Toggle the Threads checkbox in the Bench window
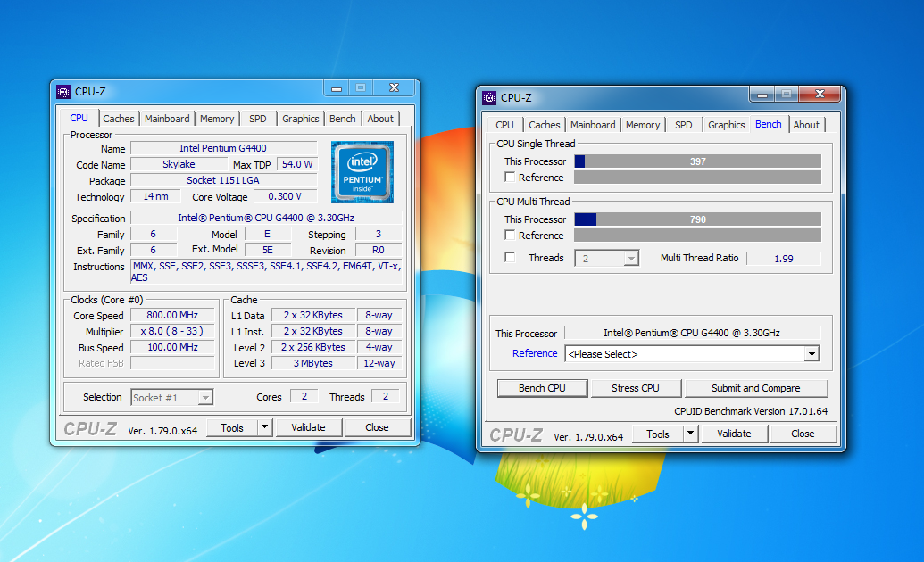Viewport: 924px width, 562px height. tap(511, 257)
